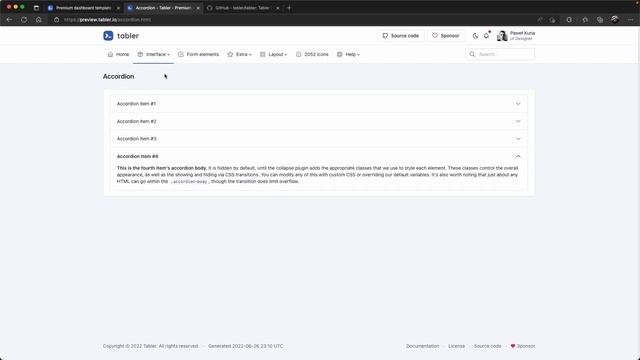Image resolution: width=640 pixels, height=360 pixels.
Task: Click the Accordion page heading
Action: coord(118,76)
